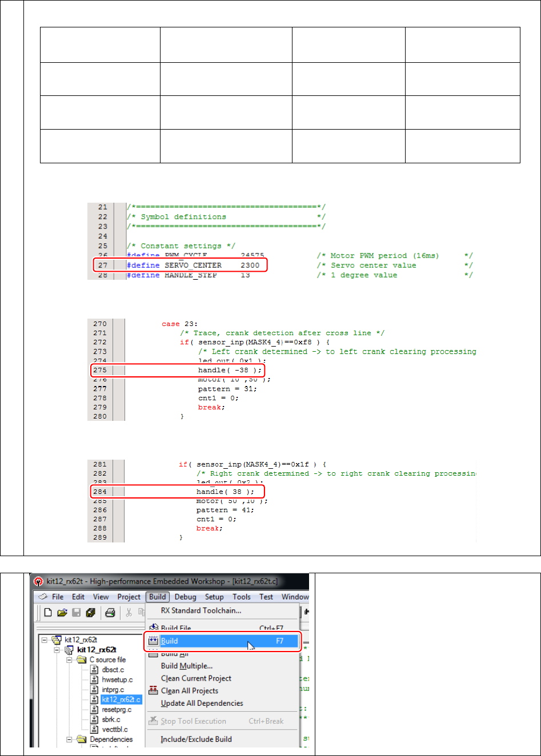541x756 pixels.
Task: Open the Debug menu
Action: (186, 597)
